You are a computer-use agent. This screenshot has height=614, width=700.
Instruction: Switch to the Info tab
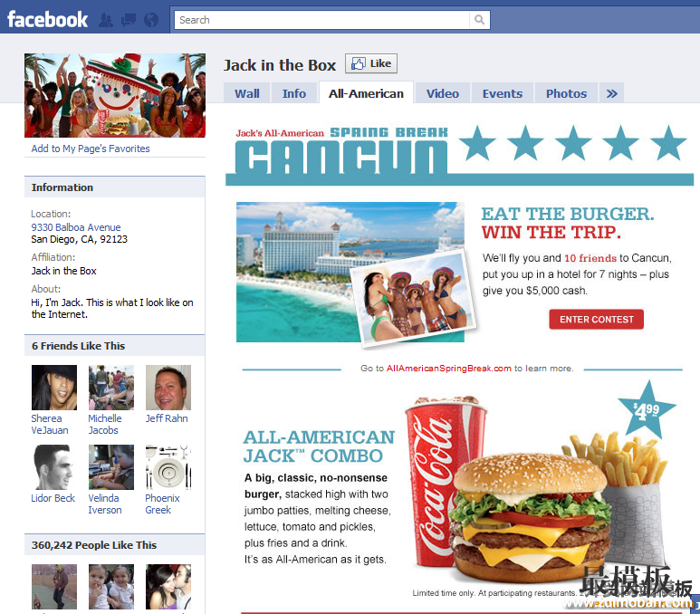click(x=293, y=93)
